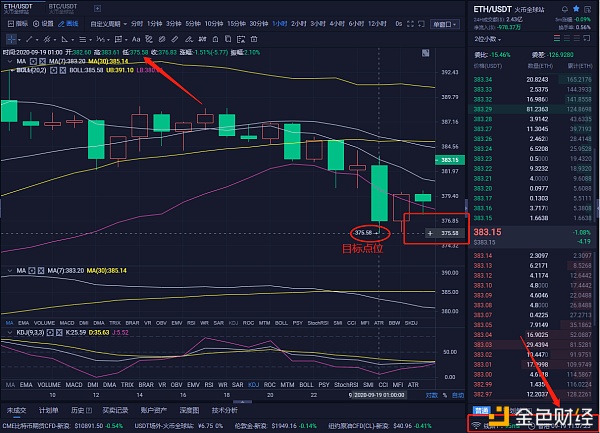Image resolution: width=600 pixels, height=433 pixels.
Task: Click the pop-out window icon beside the star
Action: 587,9
